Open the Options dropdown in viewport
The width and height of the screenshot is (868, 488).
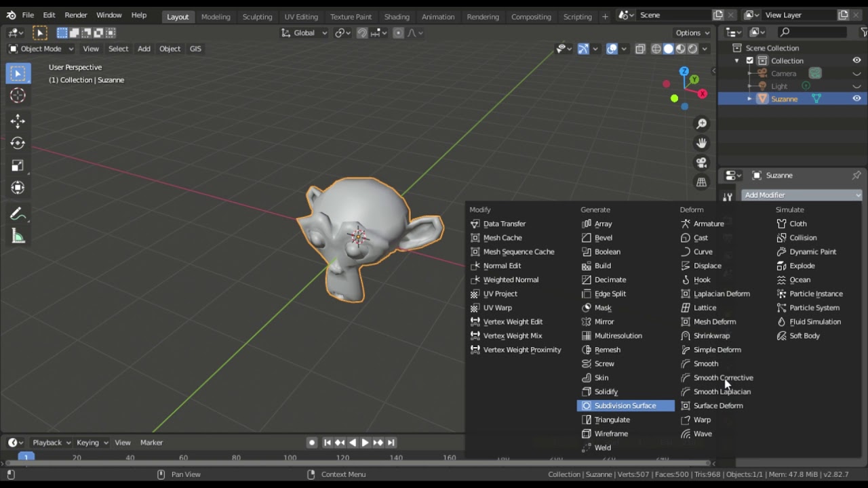[692, 33]
